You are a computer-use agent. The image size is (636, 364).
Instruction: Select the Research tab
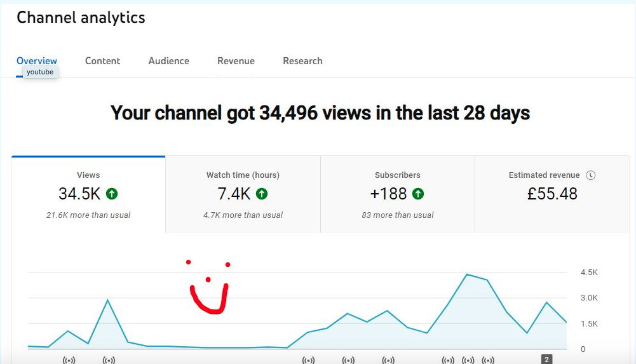tap(302, 61)
